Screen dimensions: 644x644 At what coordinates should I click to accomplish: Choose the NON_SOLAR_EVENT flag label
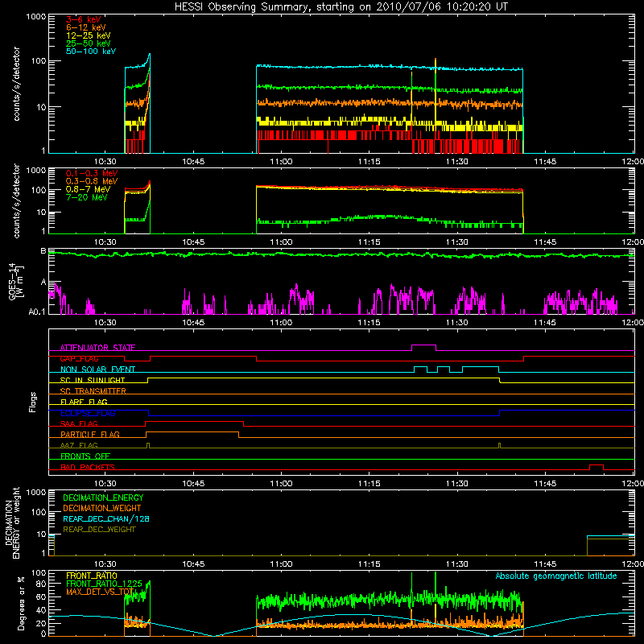point(97,369)
